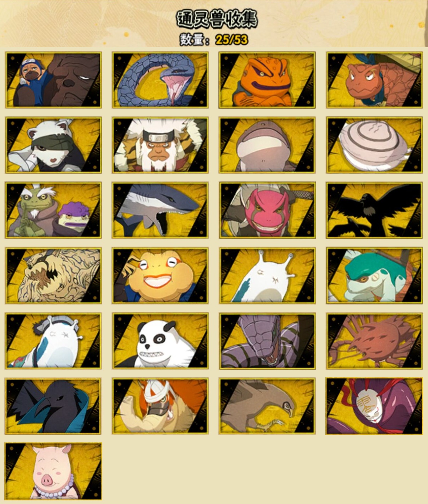The image size is (428, 504).
Task: Choose the white clam shell card
Action: click(x=374, y=145)
